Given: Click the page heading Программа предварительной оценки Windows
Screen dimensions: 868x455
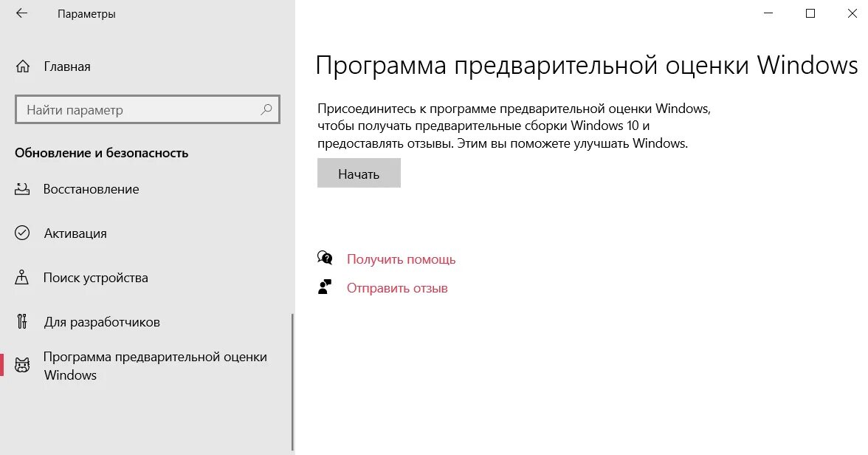Looking at the screenshot, I should (x=586, y=66).
